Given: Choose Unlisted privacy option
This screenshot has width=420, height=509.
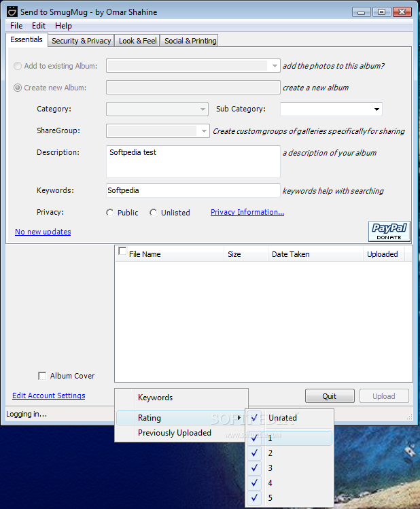Looking at the screenshot, I should pos(153,213).
